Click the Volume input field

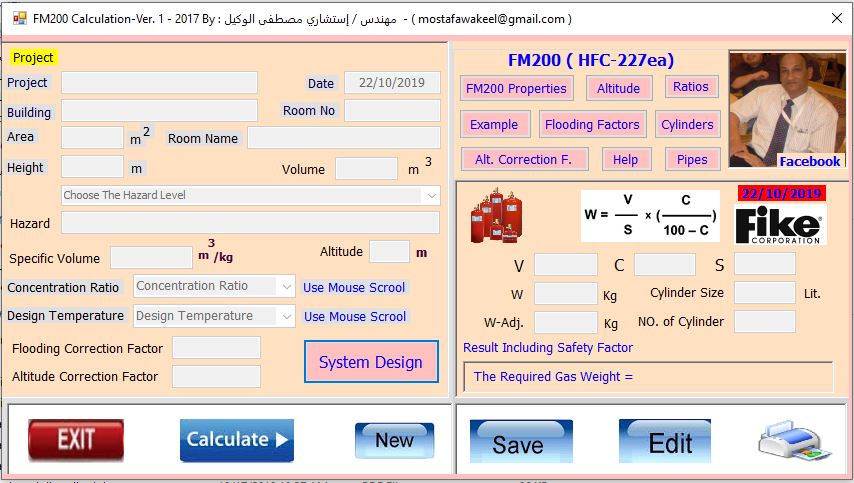[367, 169]
